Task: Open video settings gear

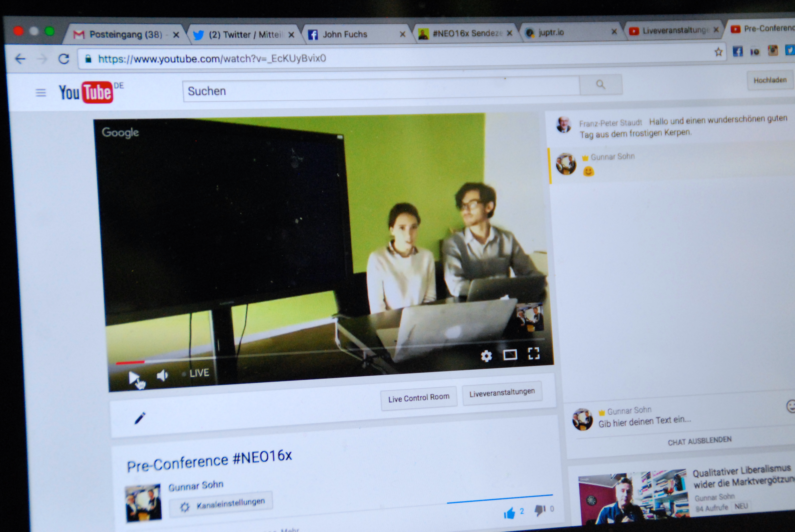Action: tap(486, 356)
